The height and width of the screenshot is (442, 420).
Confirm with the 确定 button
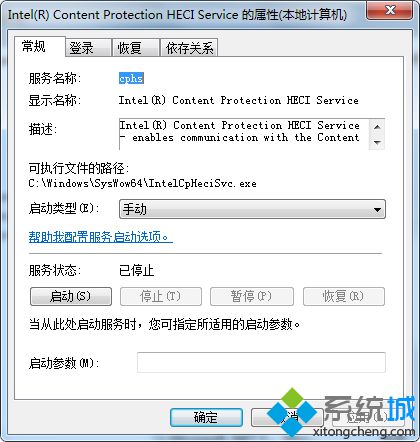[x=206, y=417]
